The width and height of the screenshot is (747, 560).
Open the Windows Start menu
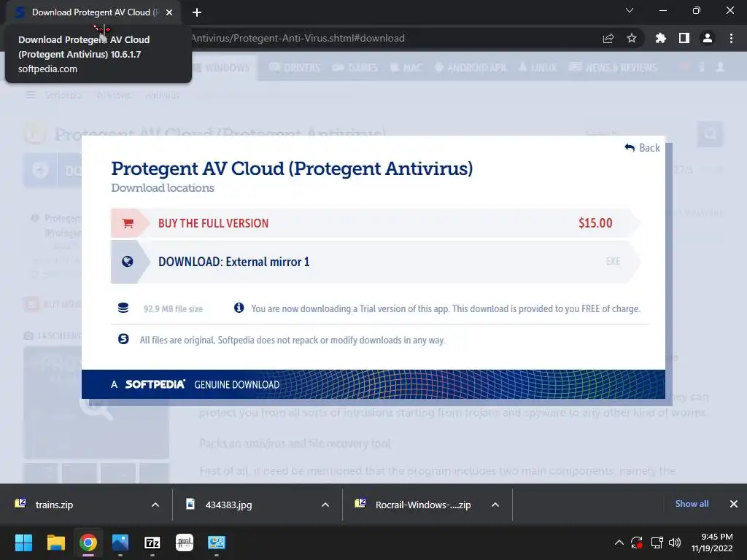tap(23, 542)
